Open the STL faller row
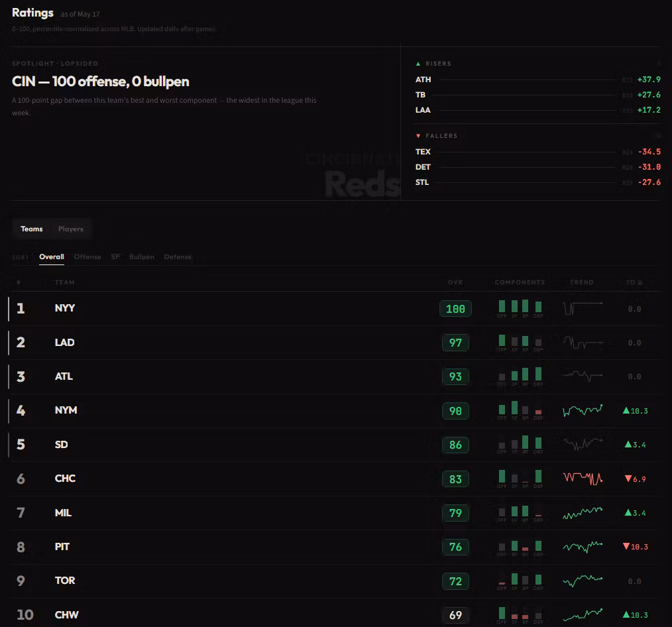The image size is (672, 627). coord(537,182)
